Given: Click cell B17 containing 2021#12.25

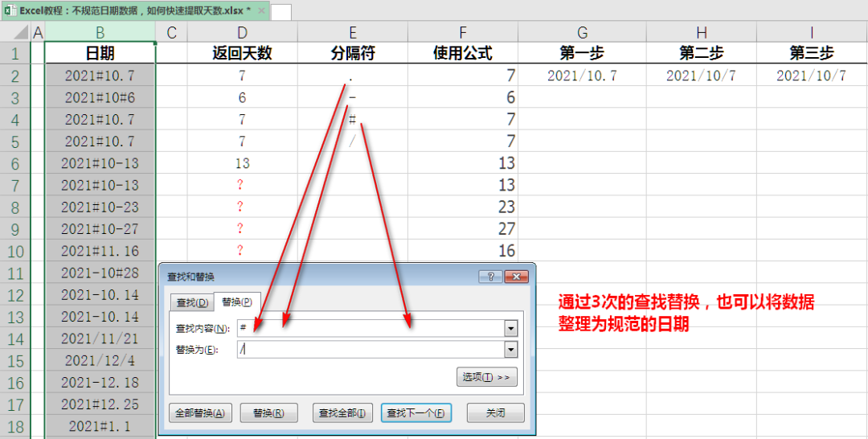Looking at the screenshot, I should click(100, 404).
